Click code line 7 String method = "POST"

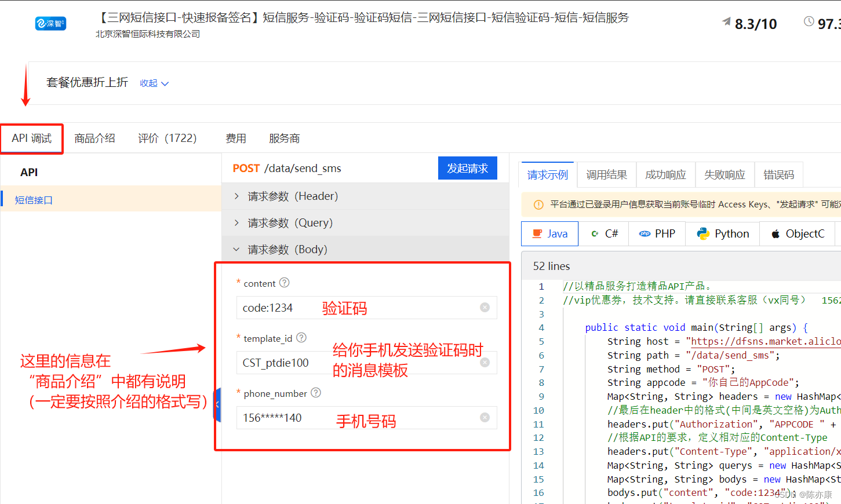(671, 369)
